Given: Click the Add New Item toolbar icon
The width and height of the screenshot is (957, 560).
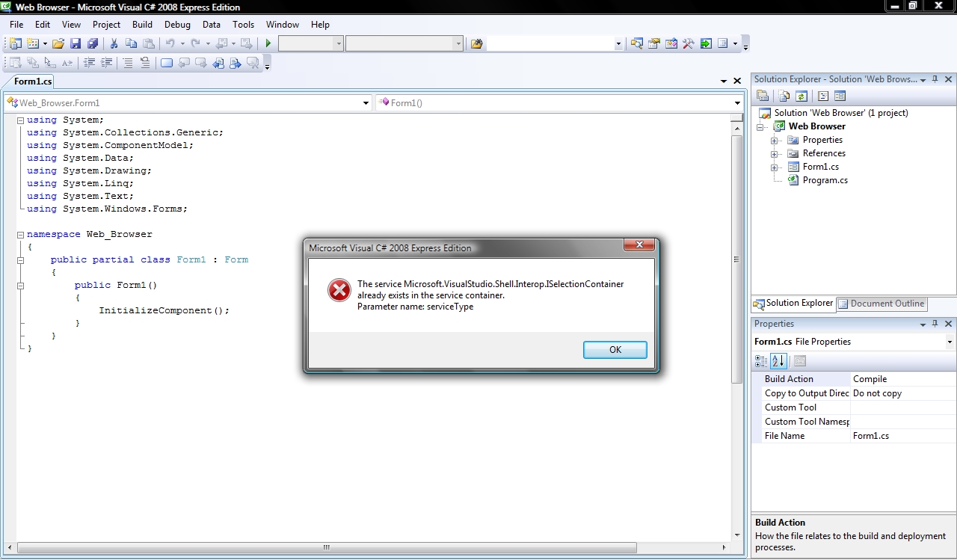Looking at the screenshot, I should point(33,44).
